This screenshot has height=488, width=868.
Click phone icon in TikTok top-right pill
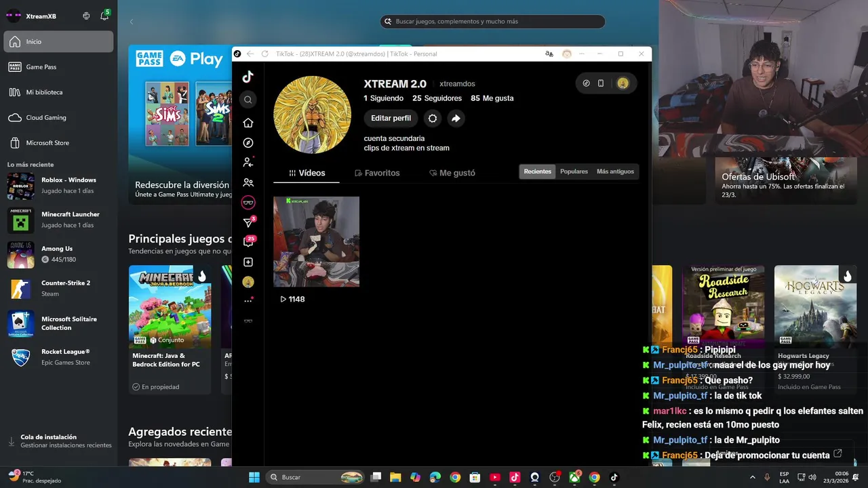pos(601,83)
